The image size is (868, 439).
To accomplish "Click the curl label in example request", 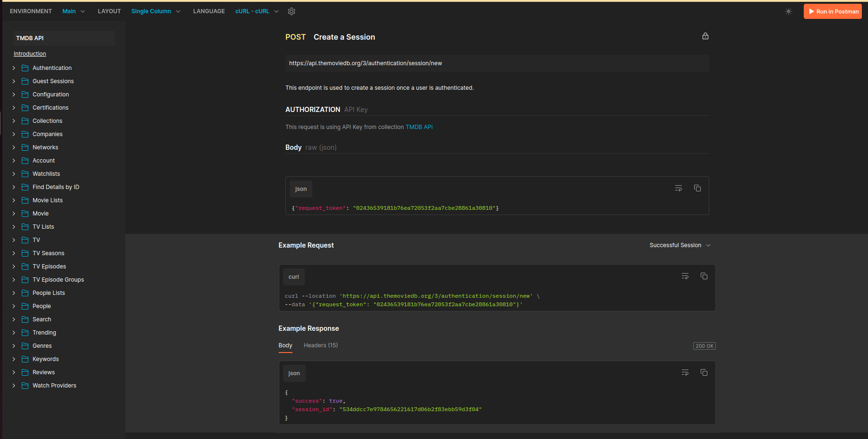I will point(294,277).
